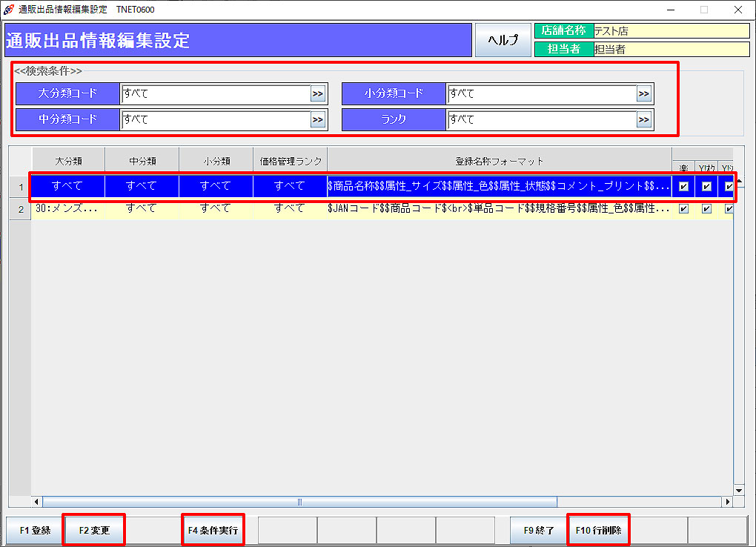Open the 大分類コード selection list
The width and height of the screenshot is (756, 547).
(x=317, y=94)
